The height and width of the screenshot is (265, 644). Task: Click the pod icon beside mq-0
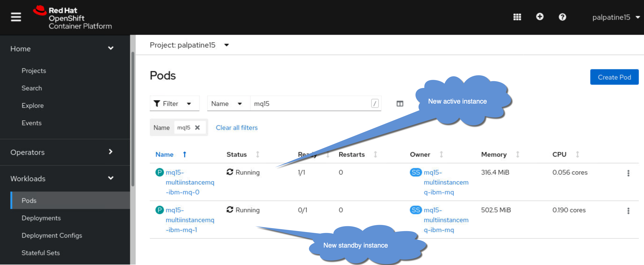[159, 172]
